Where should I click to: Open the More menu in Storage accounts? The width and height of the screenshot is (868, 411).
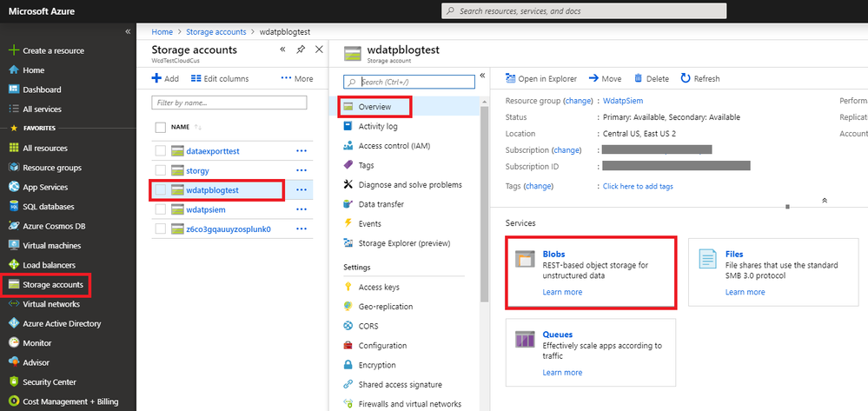click(x=297, y=79)
